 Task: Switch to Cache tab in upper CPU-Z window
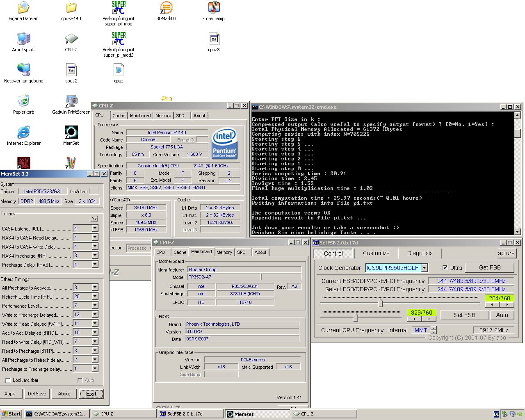119,116
